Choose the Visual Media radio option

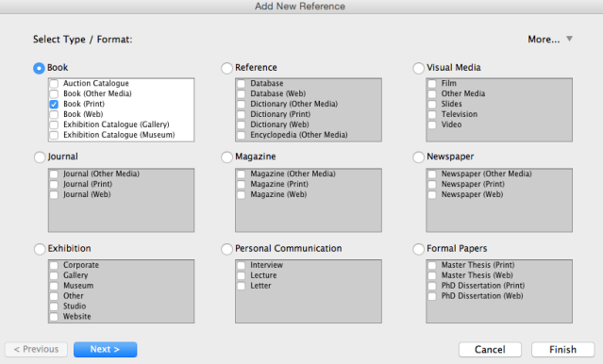(x=418, y=68)
